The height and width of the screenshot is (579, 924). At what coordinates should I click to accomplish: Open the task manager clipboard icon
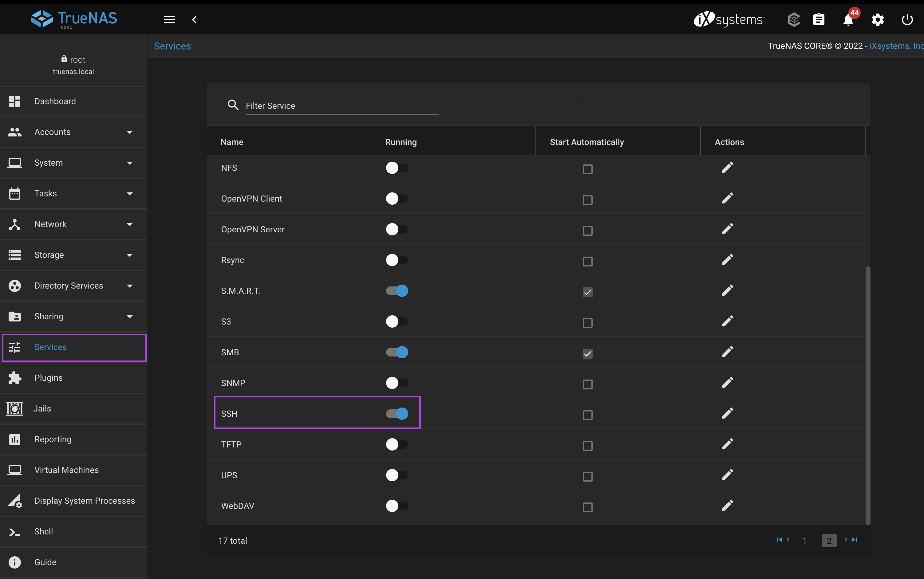pos(819,20)
